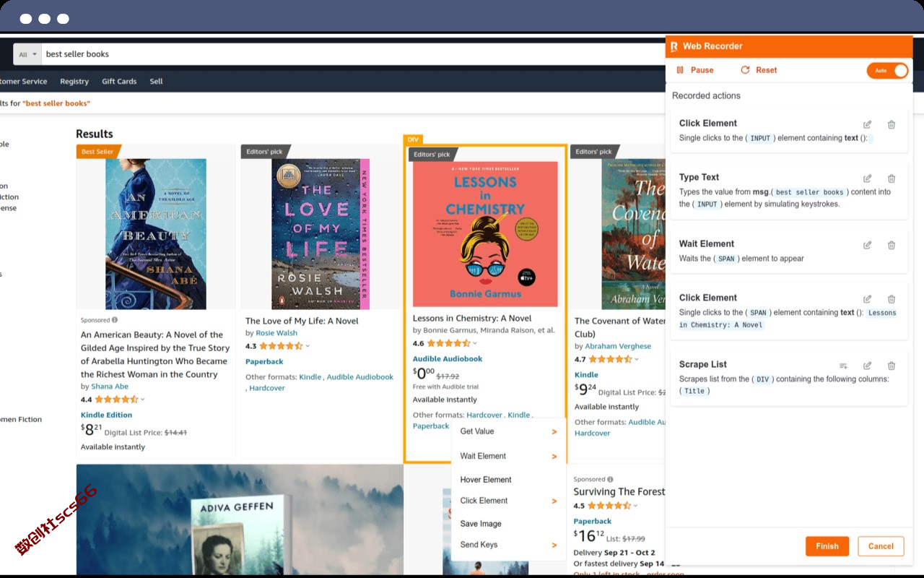Click Paperback link under The Love of My Life
This screenshot has width=924, height=578.
(264, 361)
